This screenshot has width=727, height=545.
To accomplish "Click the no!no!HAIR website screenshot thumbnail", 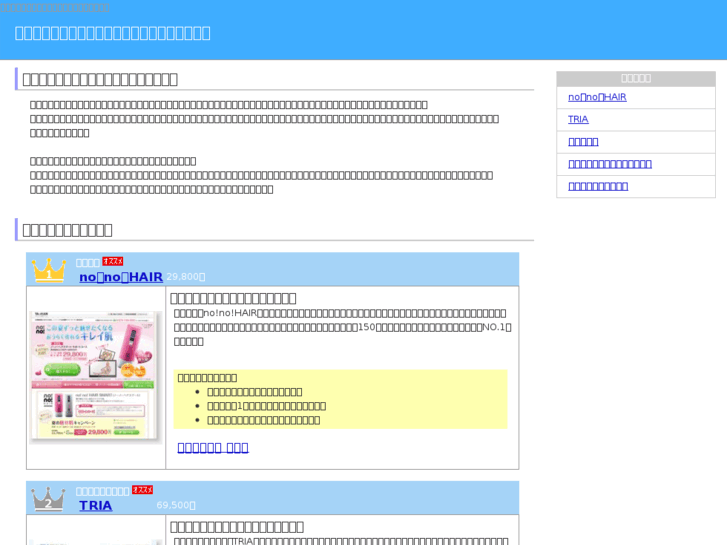I will (x=96, y=378).
